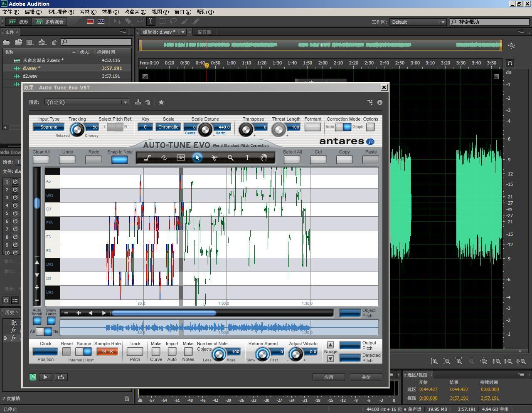
Task: Toggle the effect power state button
Action: tap(33, 377)
